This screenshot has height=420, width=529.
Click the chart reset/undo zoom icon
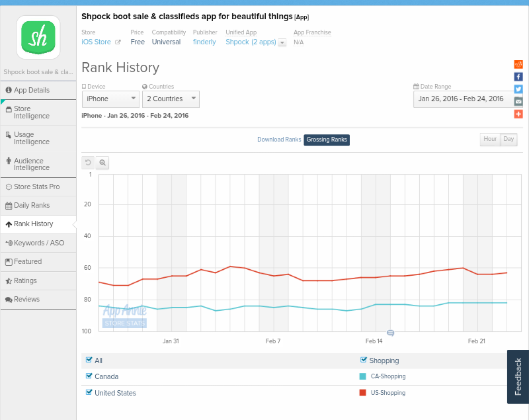pyautogui.click(x=88, y=162)
